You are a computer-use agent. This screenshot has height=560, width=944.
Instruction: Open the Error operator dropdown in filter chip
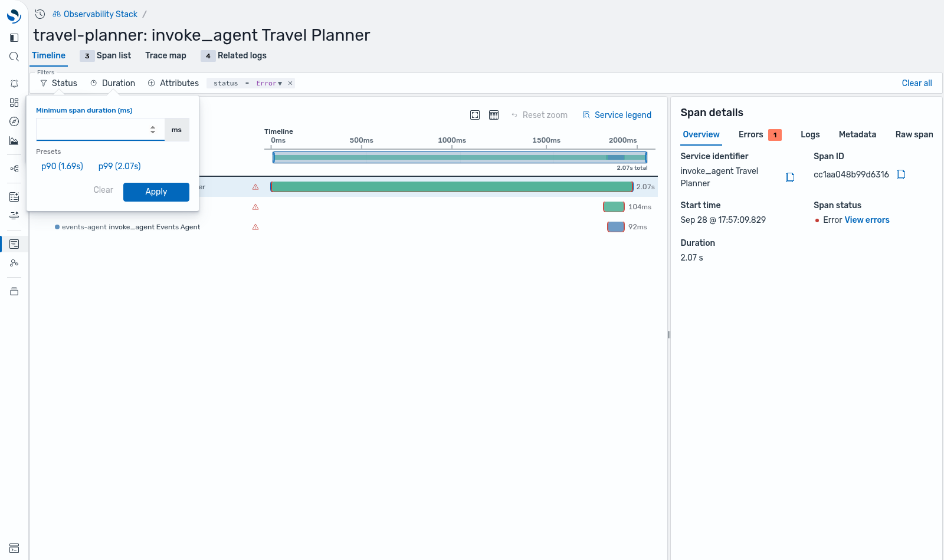click(x=269, y=83)
